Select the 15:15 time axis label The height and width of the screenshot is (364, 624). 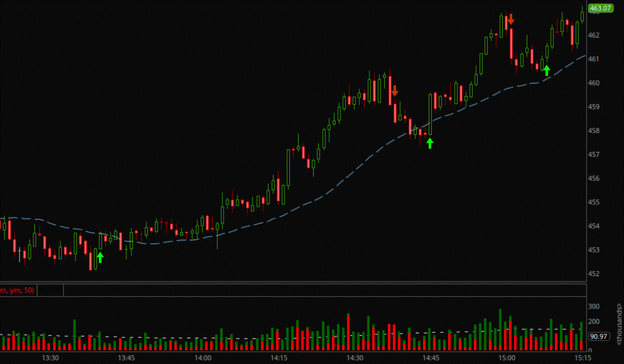pyautogui.click(x=583, y=358)
